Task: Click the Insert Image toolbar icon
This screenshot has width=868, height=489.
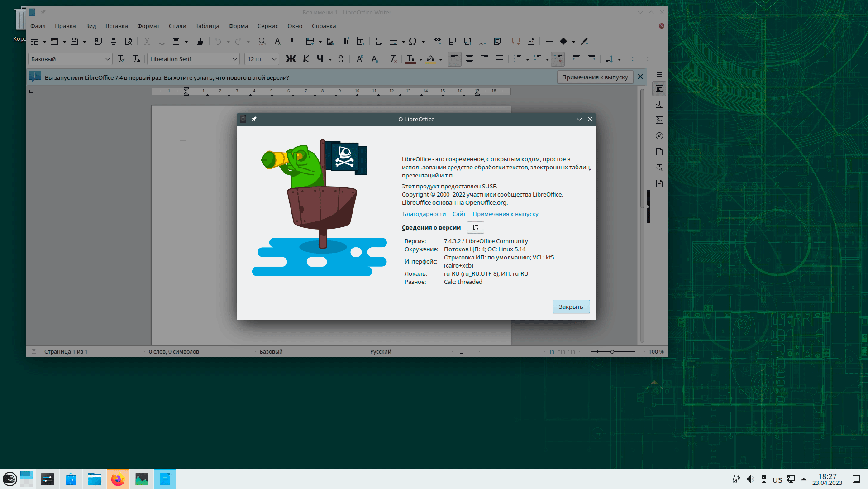Action: (x=331, y=41)
